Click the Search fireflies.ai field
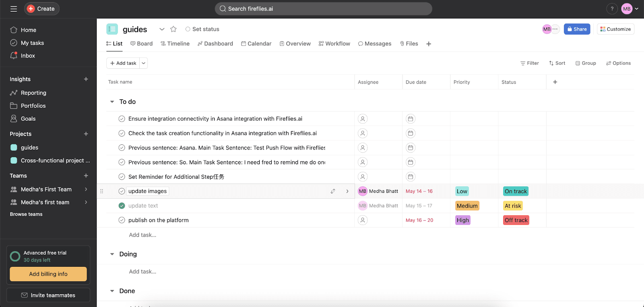This screenshot has height=307, width=644. point(324,9)
